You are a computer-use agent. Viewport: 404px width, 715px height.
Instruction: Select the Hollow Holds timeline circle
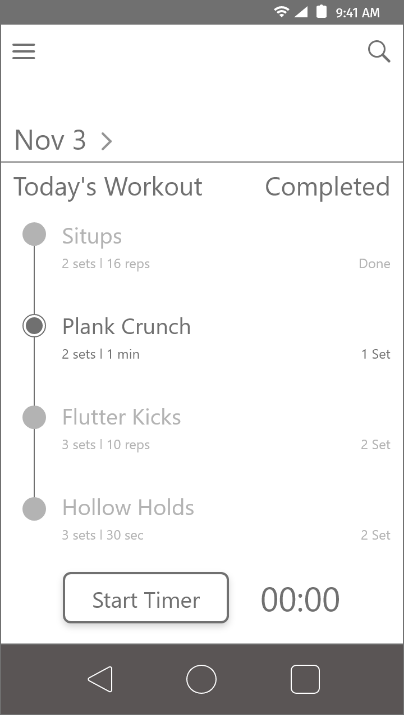click(x=34, y=509)
